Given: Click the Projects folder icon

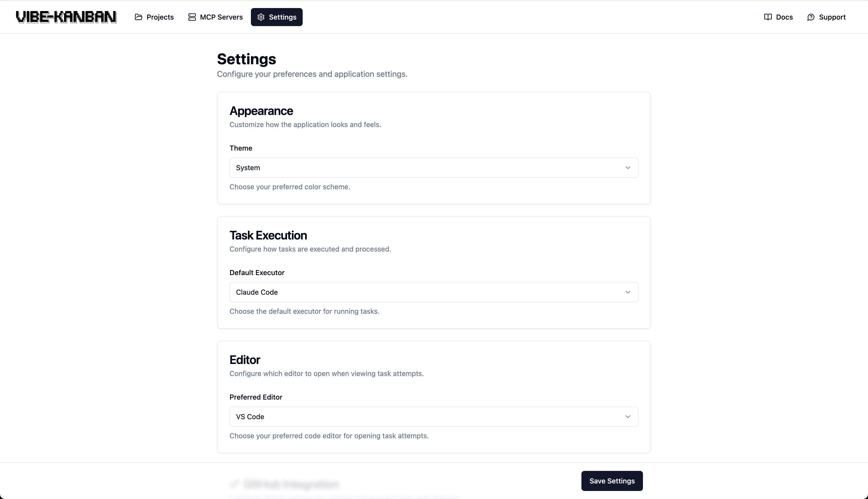Looking at the screenshot, I should [x=138, y=17].
